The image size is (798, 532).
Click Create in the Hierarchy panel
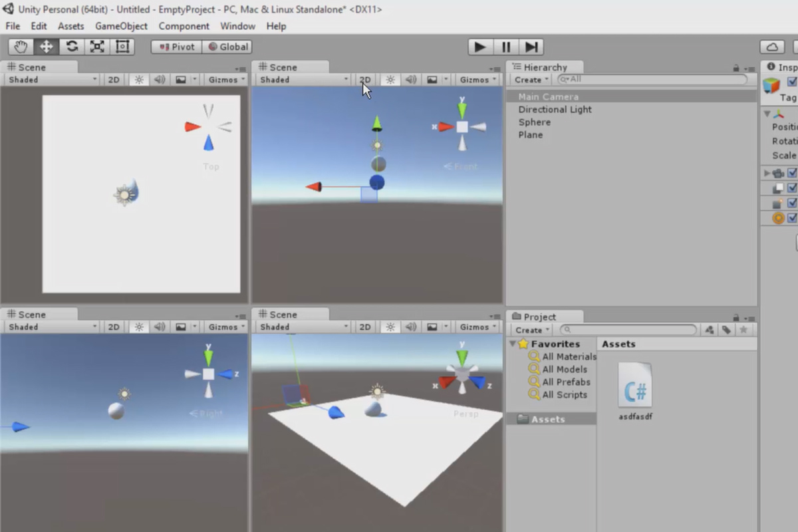click(x=529, y=79)
